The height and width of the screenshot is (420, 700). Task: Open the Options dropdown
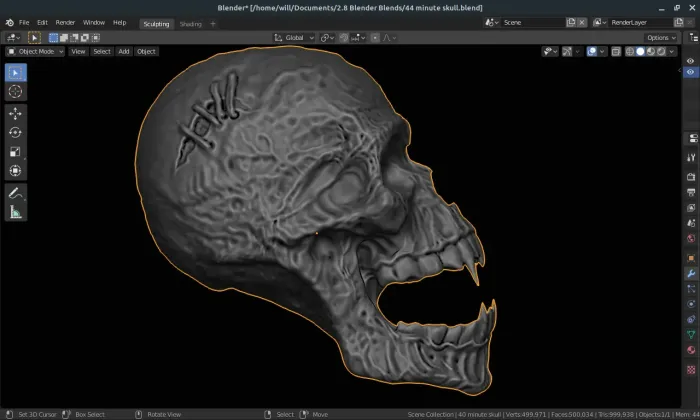pos(660,37)
